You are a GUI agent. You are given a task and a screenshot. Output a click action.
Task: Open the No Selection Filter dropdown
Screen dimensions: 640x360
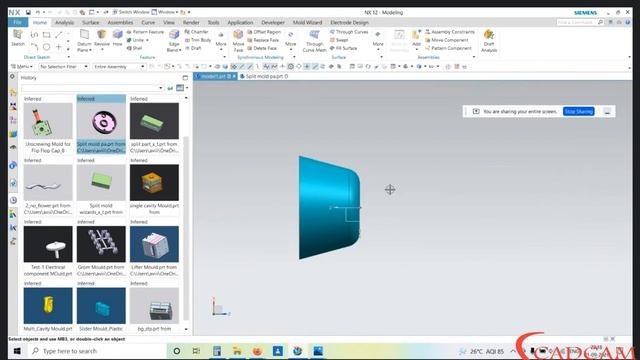(x=64, y=66)
